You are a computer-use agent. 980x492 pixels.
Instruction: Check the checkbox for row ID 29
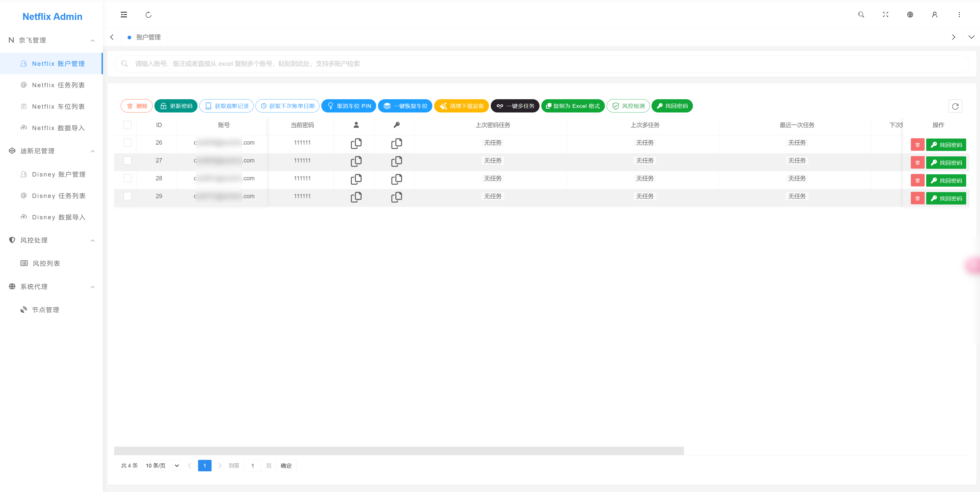coord(127,196)
